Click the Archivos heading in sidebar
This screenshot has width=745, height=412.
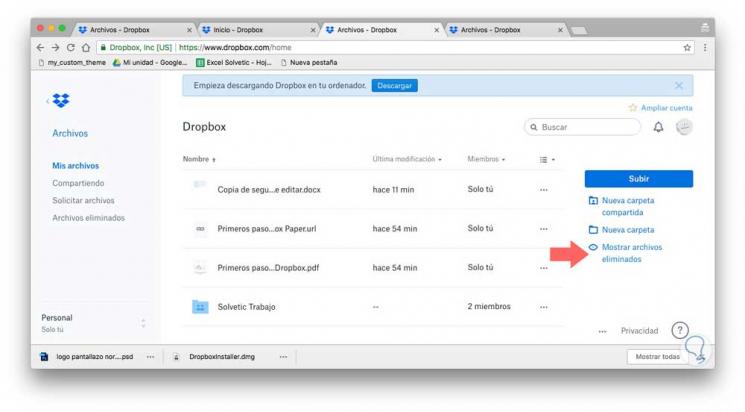click(70, 134)
